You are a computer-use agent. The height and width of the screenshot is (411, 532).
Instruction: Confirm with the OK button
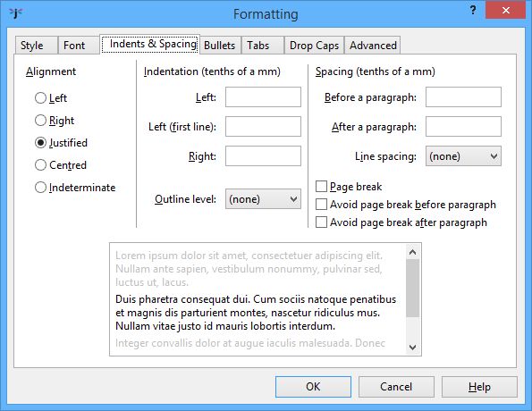(313, 387)
